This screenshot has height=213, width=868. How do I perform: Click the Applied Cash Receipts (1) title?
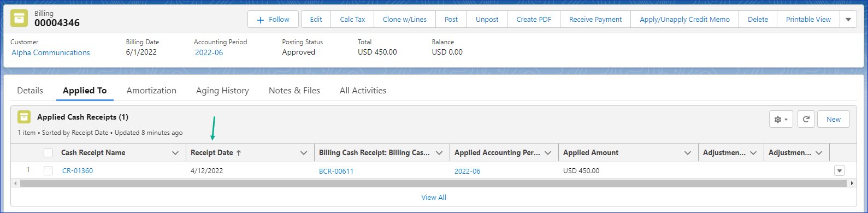coord(82,117)
